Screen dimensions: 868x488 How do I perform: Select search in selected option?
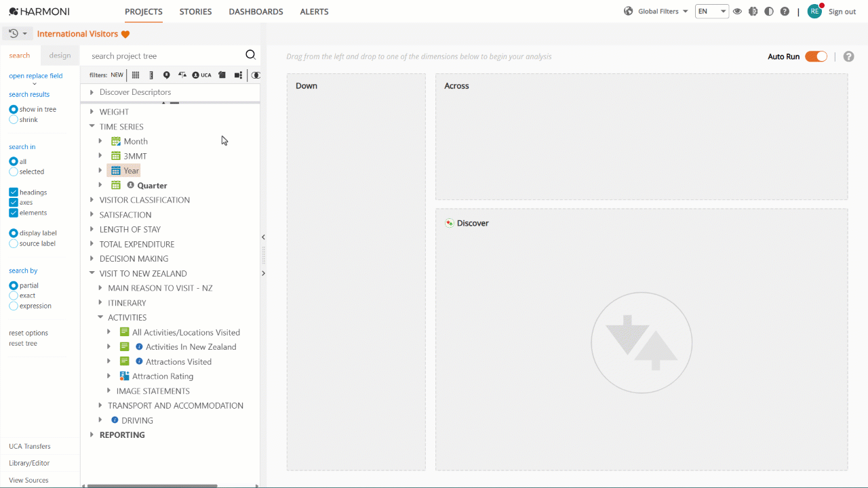[x=14, y=171]
